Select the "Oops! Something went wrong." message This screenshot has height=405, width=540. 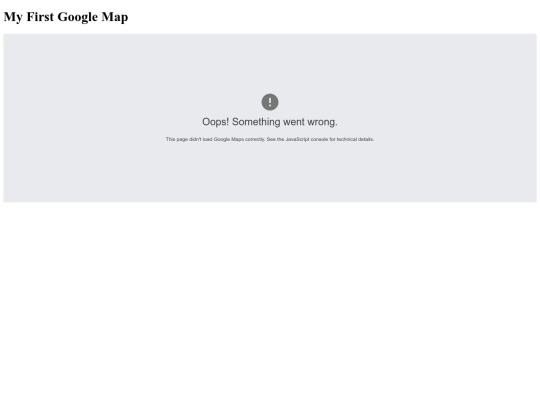(270, 122)
